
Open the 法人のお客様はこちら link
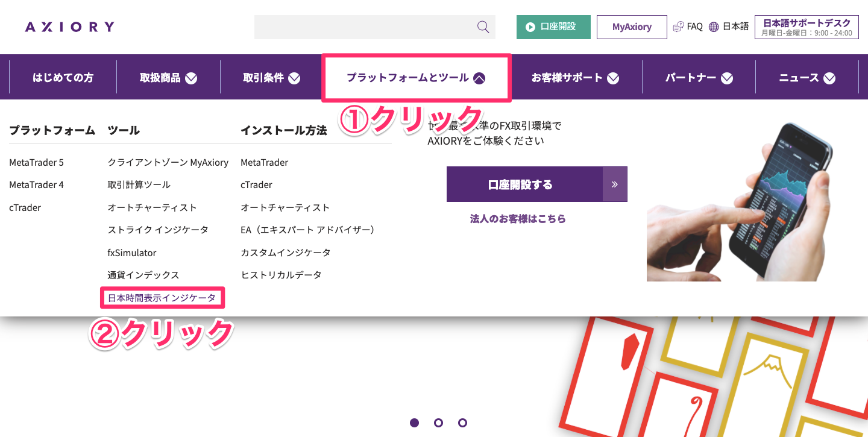[518, 219]
